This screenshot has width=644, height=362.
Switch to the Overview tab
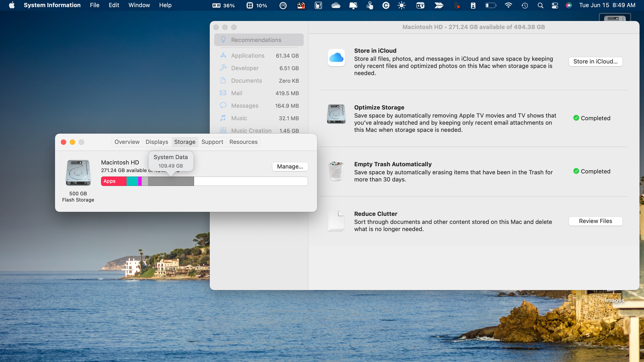pos(127,142)
